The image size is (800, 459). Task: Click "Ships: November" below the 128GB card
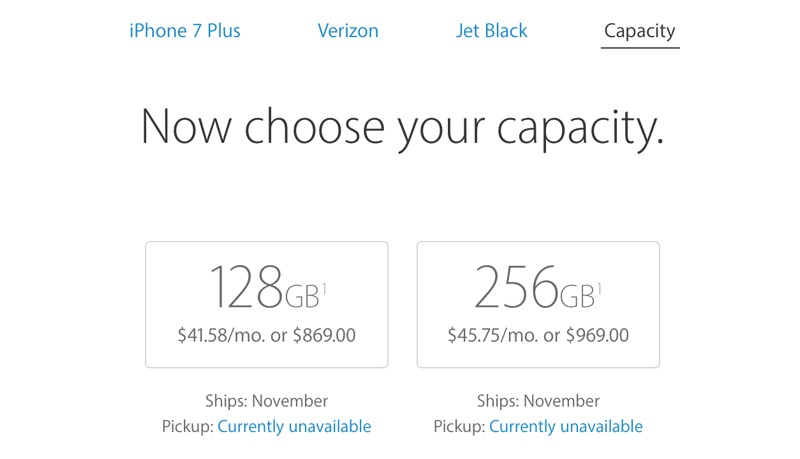pos(266,401)
